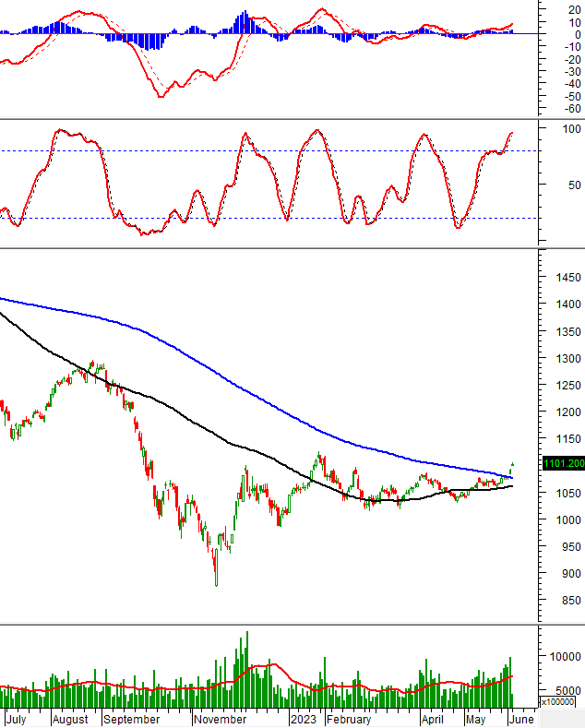
Task: Click the 100 stochastic axis value
Action: (571, 129)
